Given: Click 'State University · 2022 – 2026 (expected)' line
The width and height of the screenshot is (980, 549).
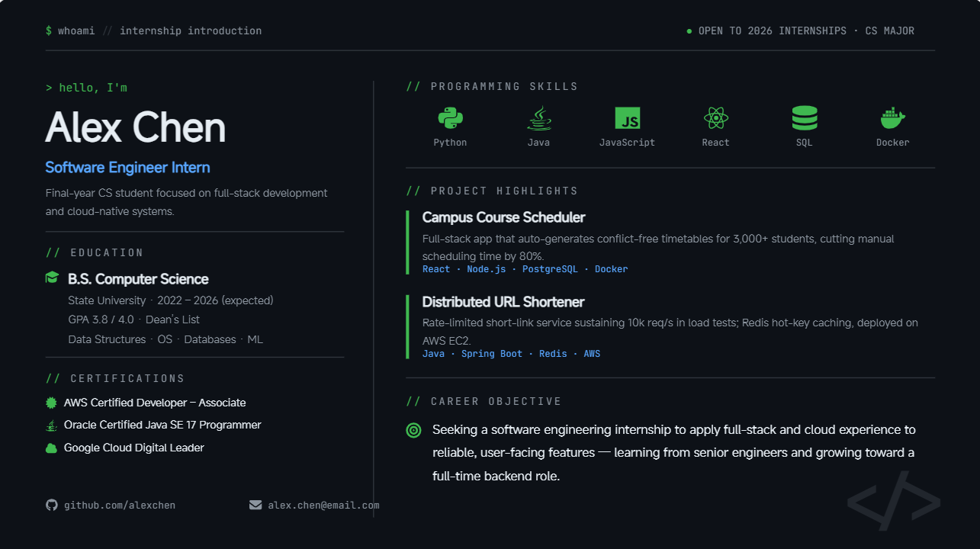Looking at the screenshot, I should 171,300.
